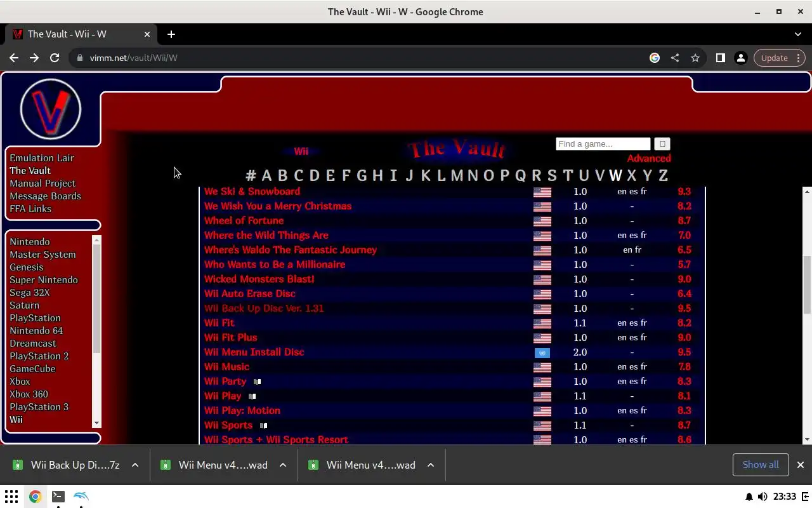The image size is (812, 508).
Task: Open the Wii Fit Plus game page
Action: tap(230, 338)
